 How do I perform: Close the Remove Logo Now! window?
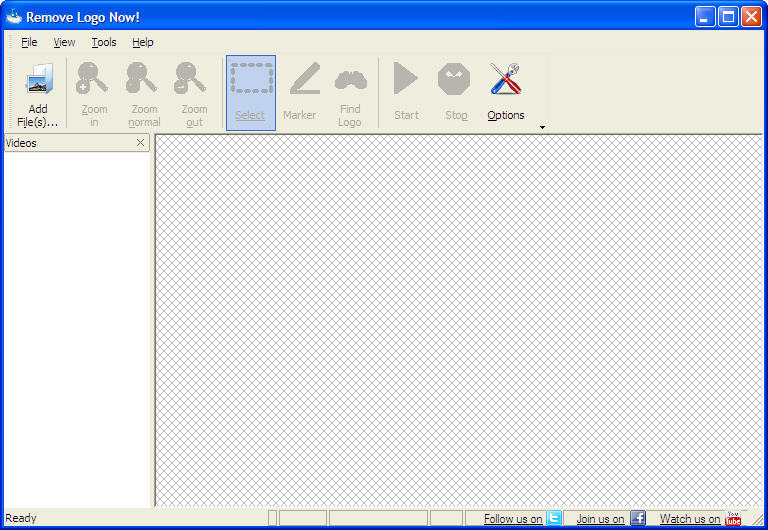[751, 17]
